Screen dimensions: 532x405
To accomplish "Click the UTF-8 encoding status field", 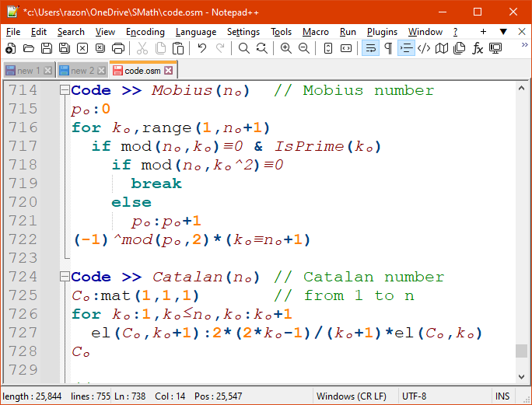I will (414, 396).
